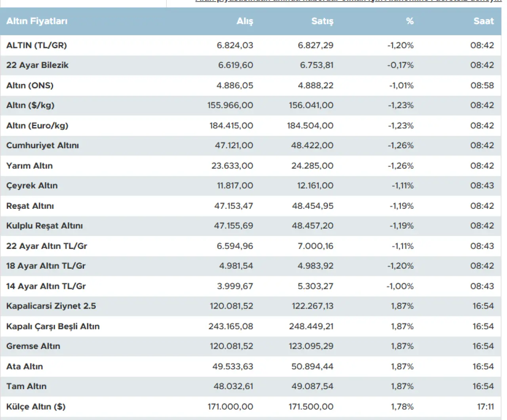This screenshot has height=420, width=507.
Task: Open the Çeyrek Altın entry
Action: 32,185
